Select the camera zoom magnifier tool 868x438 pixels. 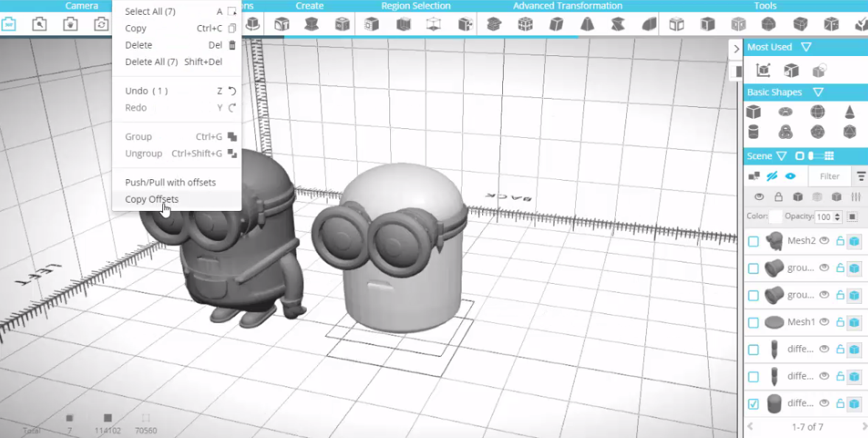click(39, 24)
